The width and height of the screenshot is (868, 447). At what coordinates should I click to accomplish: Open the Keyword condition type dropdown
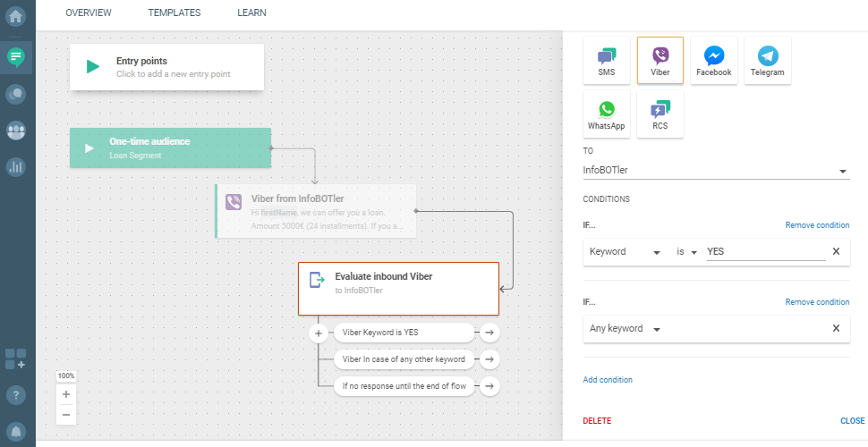tap(625, 252)
